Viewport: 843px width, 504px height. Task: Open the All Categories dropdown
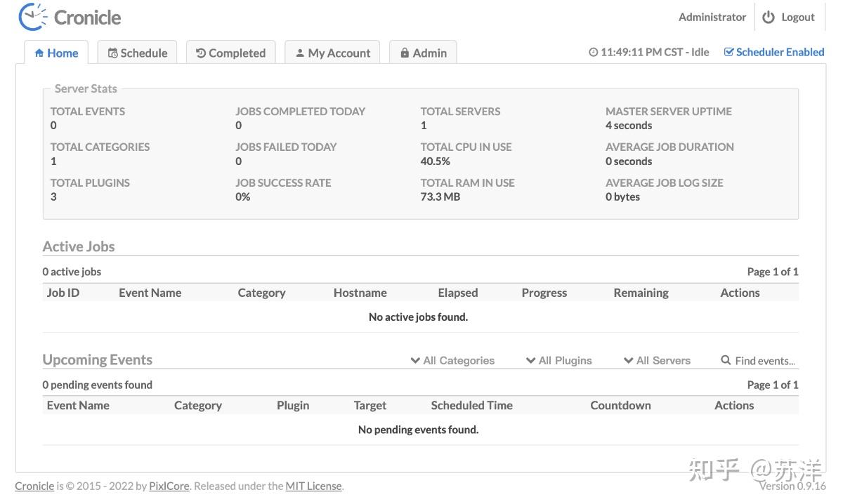click(452, 360)
